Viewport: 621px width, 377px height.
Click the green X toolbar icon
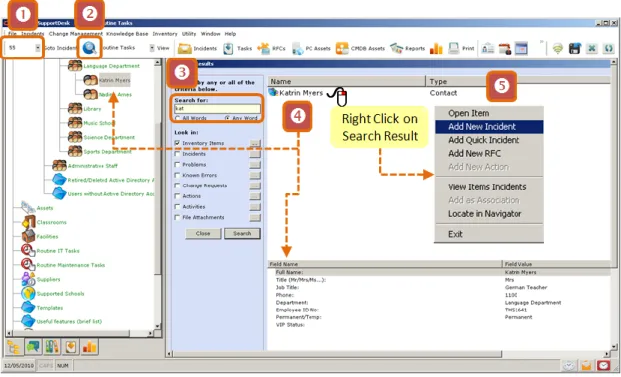pyautogui.click(x=592, y=48)
